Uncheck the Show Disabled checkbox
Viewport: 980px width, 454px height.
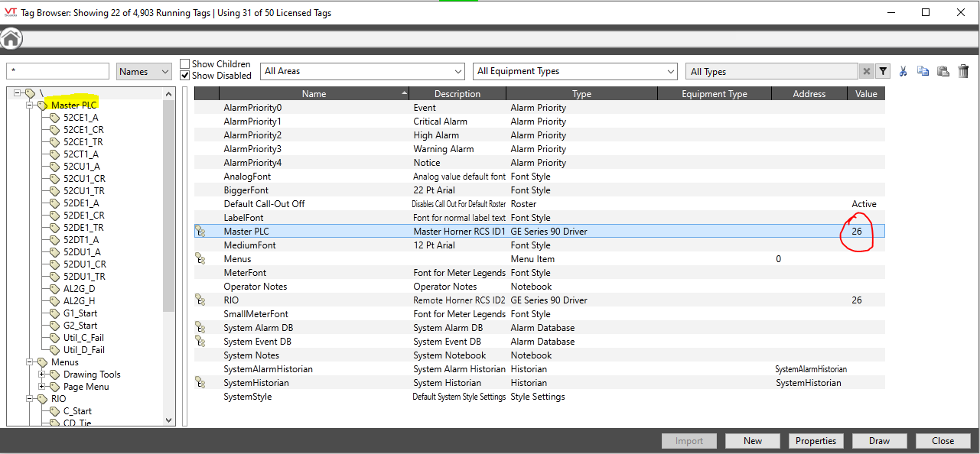(x=185, y=76)
